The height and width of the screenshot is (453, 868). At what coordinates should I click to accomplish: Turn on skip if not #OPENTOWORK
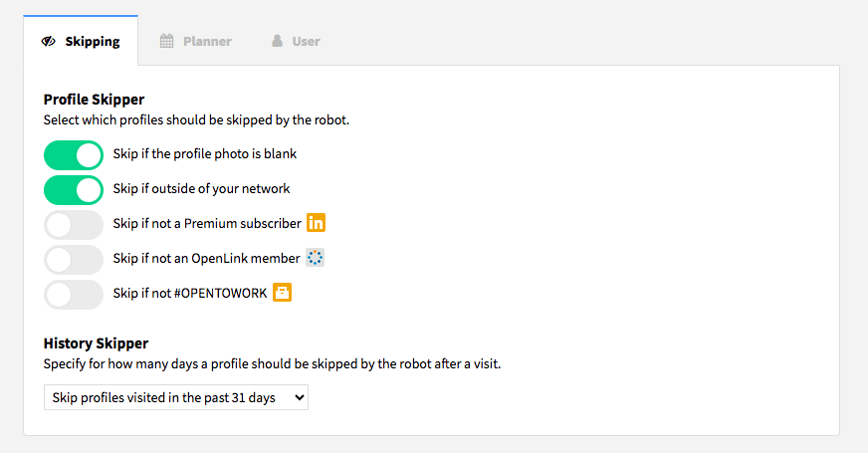pos(74,295)
